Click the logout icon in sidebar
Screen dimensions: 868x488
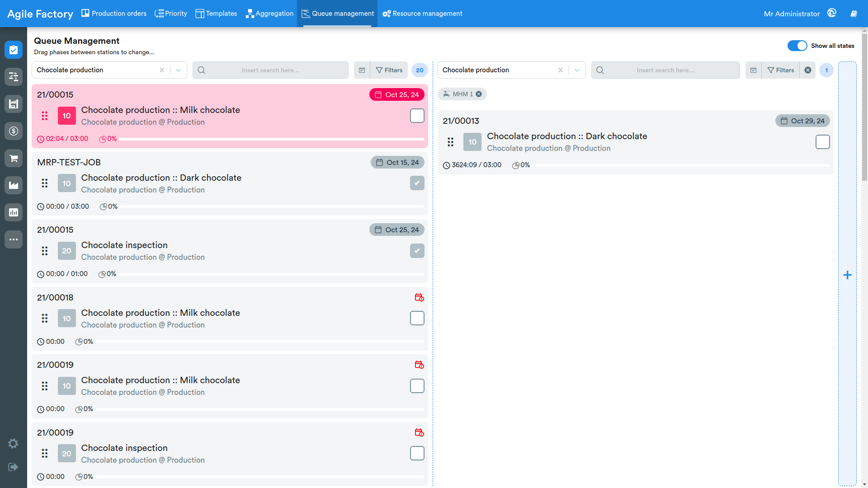pyautogui.click(x=13, y=467)
